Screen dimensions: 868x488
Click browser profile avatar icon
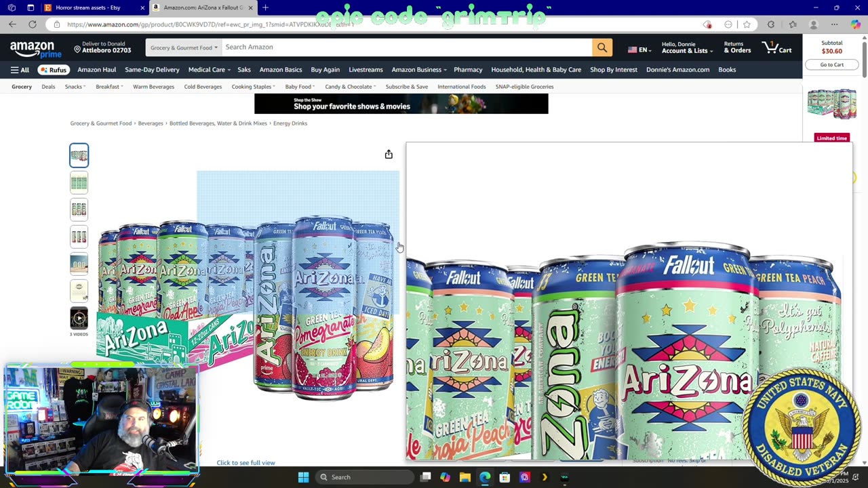click(813, 24)
